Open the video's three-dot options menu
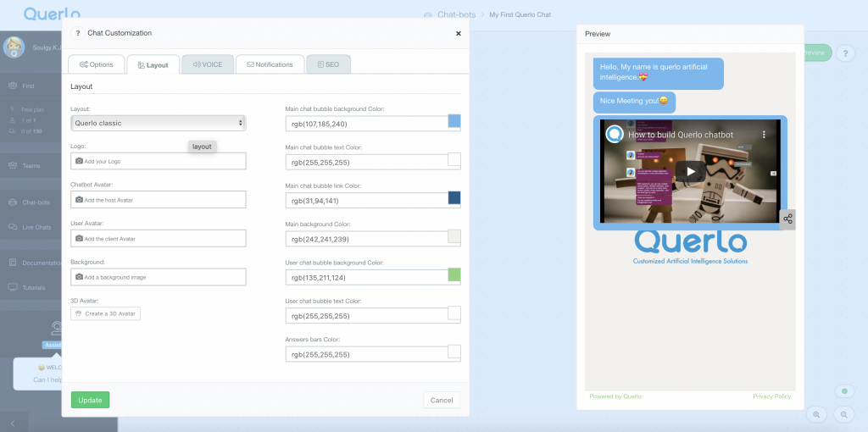The width and height of the screenshot is (868, 432). tap(764, 135)
